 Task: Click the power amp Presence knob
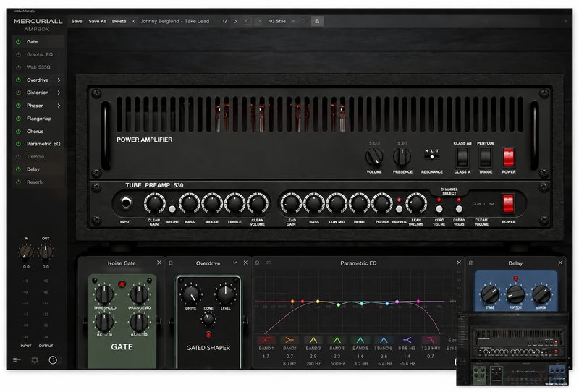(402, 157)
